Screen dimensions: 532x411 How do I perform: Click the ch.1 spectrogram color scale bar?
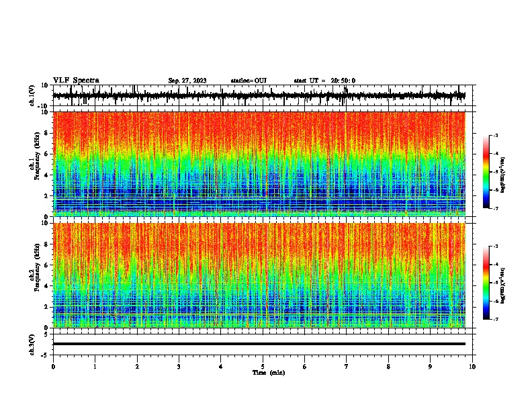coord(486,172)
